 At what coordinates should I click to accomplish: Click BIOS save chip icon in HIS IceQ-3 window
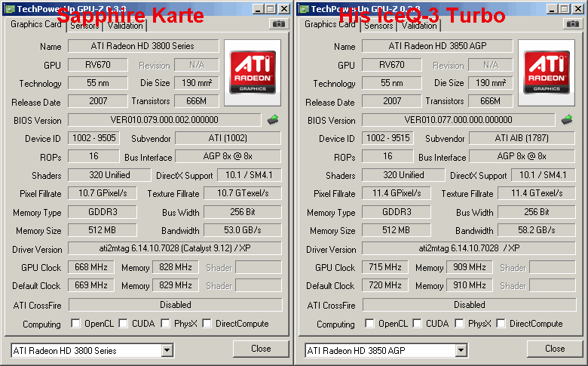point(567,120)
